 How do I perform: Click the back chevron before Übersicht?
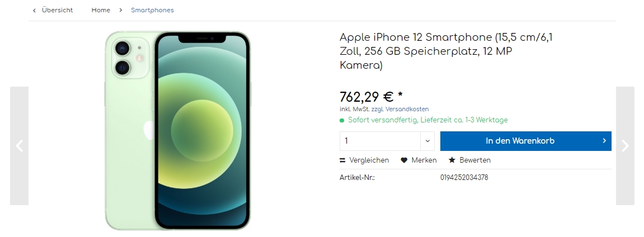tap(34, 10)
